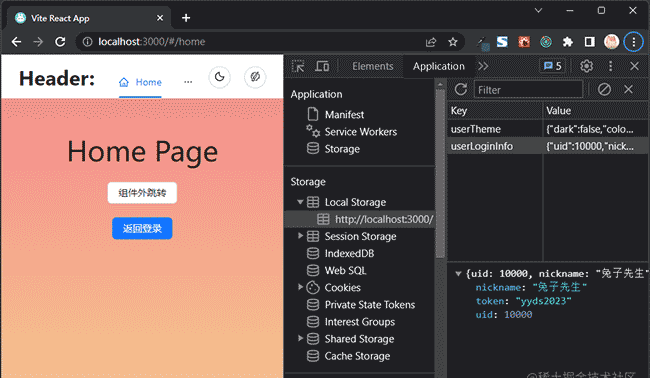Show more DevTools tabs chevron
The height and width of the screenshot is (378, 650).
[483, 66]
